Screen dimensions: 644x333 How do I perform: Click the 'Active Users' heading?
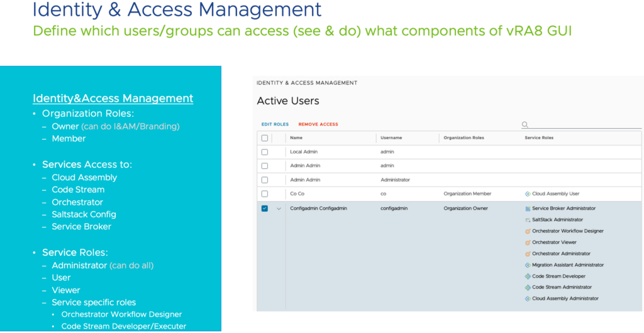pos(288,101)
